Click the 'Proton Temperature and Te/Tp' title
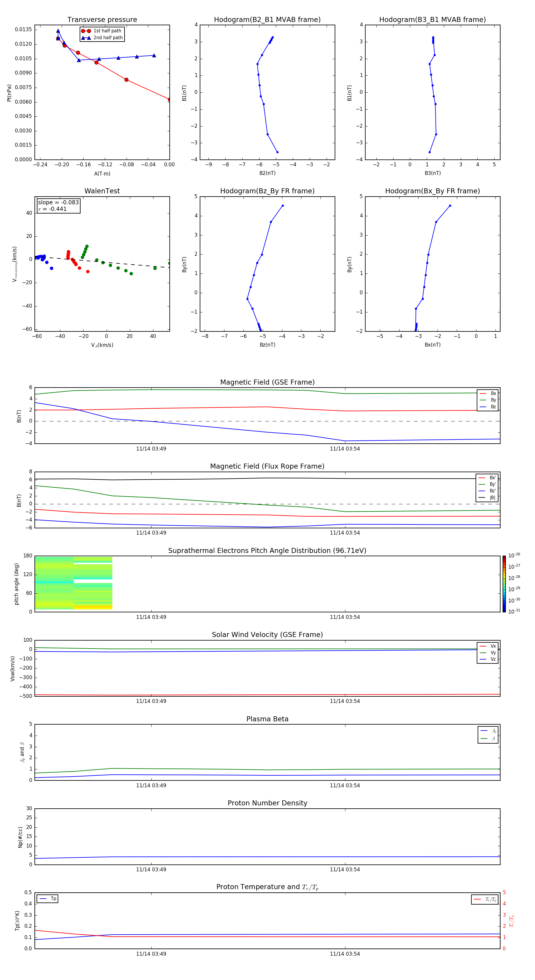535x980 pixels. (267, 887)
